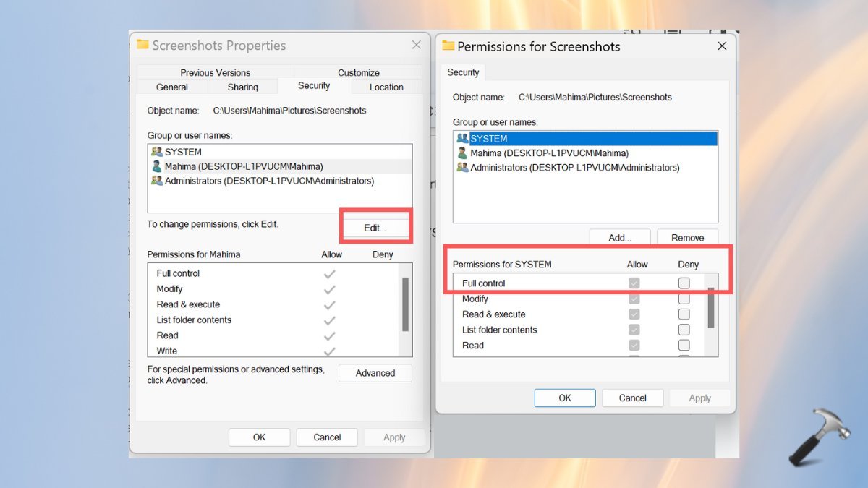Select Administrators entry in Properties list
This screenshot has width=868, height=488.
(280, 181)
